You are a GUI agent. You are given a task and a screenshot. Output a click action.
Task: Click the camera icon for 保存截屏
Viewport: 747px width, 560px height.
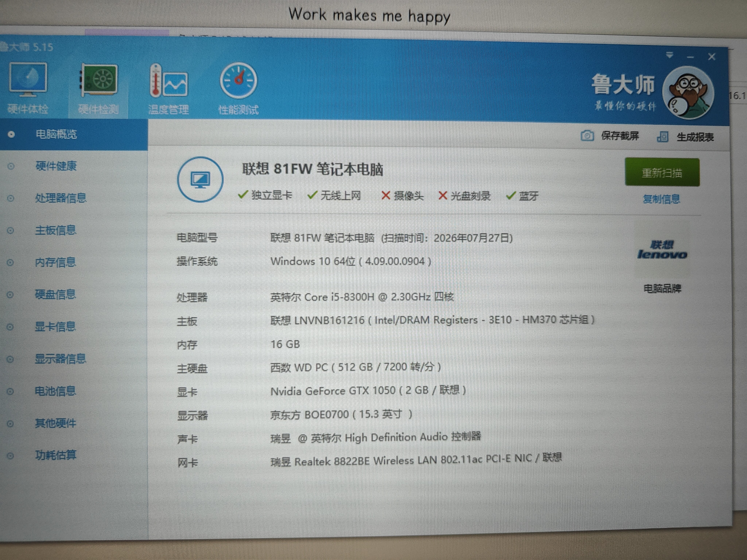coord(587,136)
